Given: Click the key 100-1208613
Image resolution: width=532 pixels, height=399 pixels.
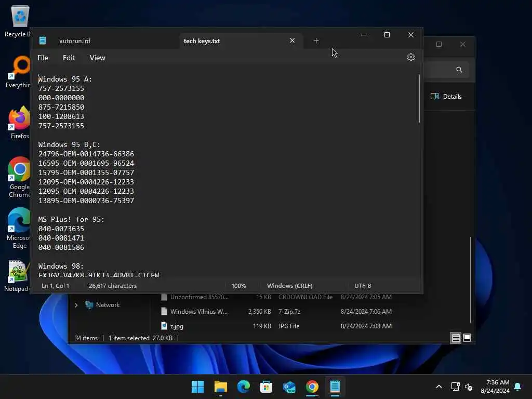Looking at the screenshot, I should pyautogui.click(x=61, y=116).
